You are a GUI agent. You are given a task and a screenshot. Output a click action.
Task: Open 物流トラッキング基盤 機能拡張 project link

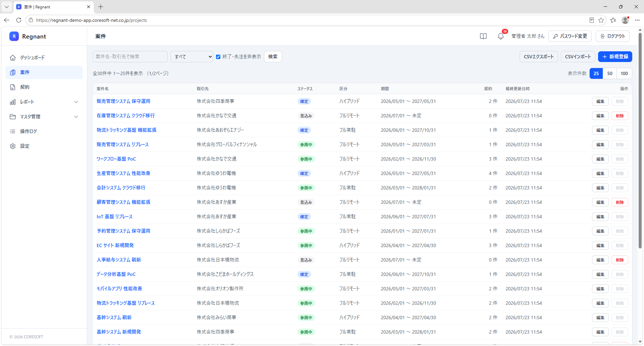pos(126,130)
